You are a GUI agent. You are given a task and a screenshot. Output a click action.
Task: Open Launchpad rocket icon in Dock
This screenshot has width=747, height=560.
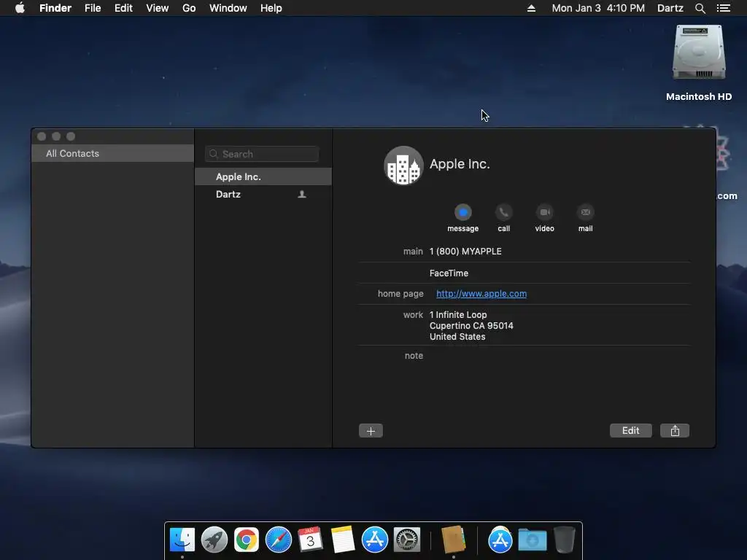(x=214, y=540)
